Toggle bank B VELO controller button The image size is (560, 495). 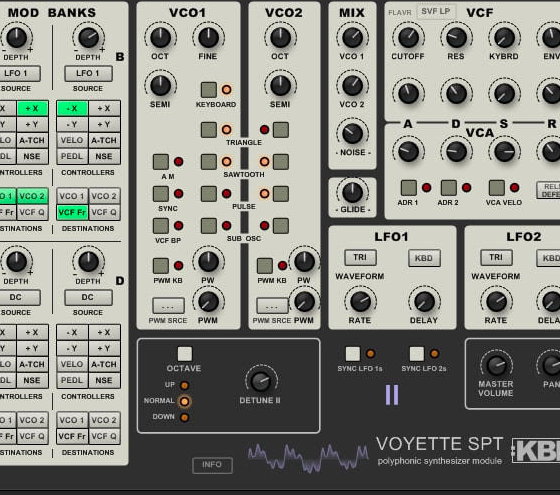(72, 140)
